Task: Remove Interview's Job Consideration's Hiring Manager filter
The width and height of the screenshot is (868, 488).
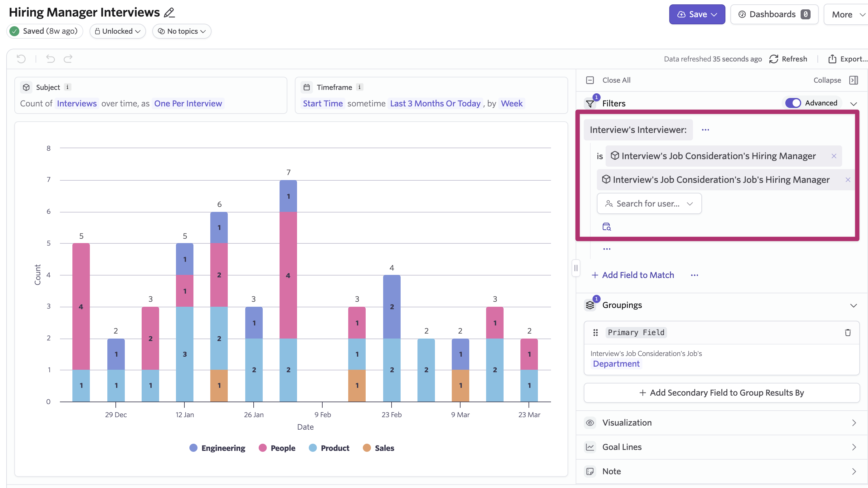Action: pyautogui.click(x=834, y=156)
